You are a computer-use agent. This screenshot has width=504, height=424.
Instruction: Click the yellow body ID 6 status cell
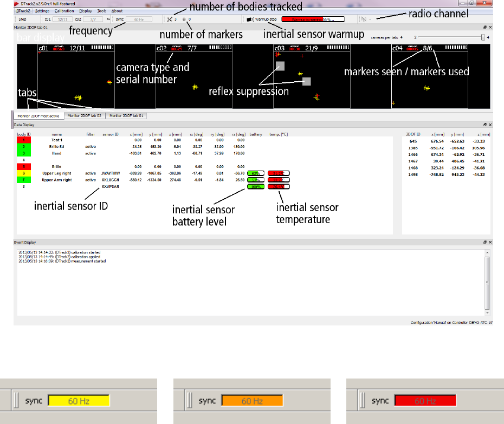point(24,173)
